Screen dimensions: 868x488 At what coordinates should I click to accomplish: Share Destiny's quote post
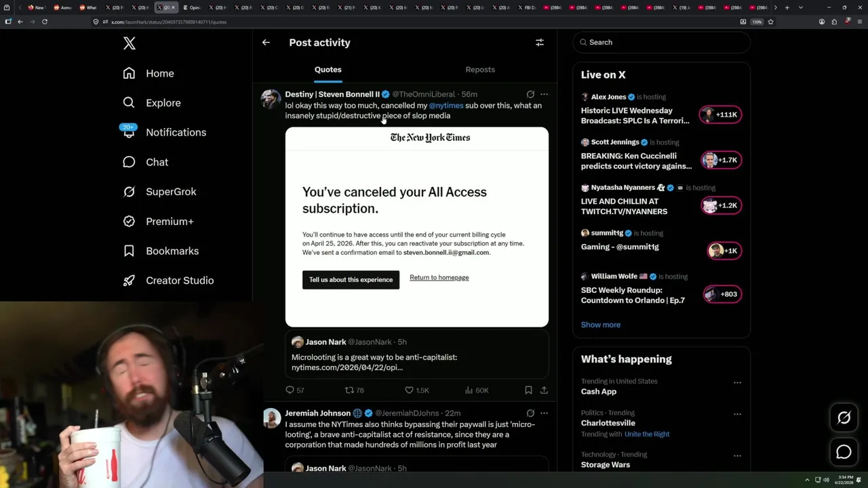click(544, 390)
